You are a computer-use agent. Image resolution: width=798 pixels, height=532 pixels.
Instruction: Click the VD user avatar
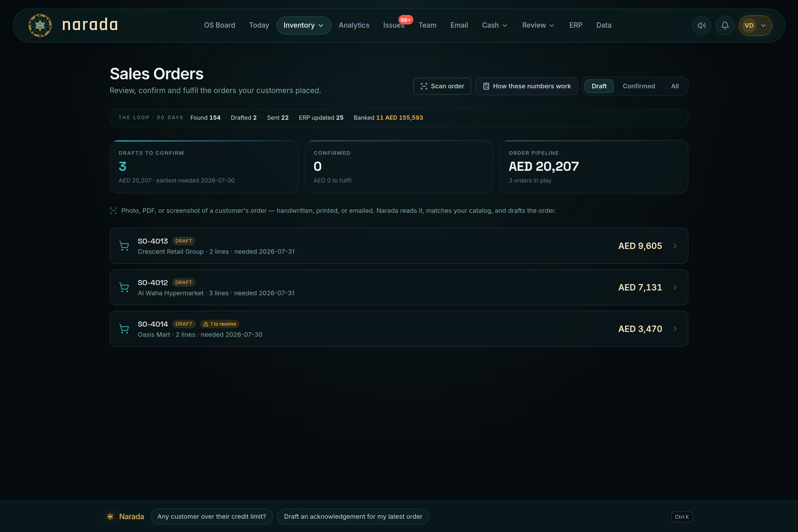point(749,26)
